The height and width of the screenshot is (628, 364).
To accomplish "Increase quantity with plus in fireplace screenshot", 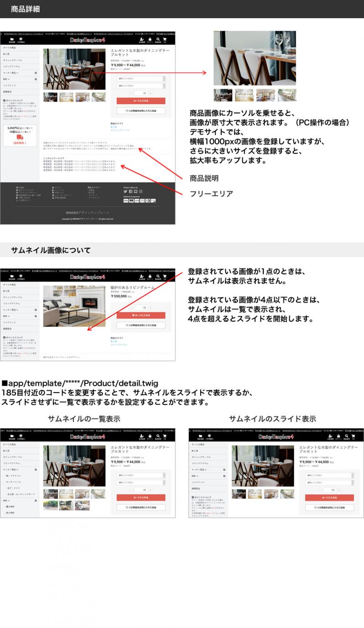I will point(151,308).
